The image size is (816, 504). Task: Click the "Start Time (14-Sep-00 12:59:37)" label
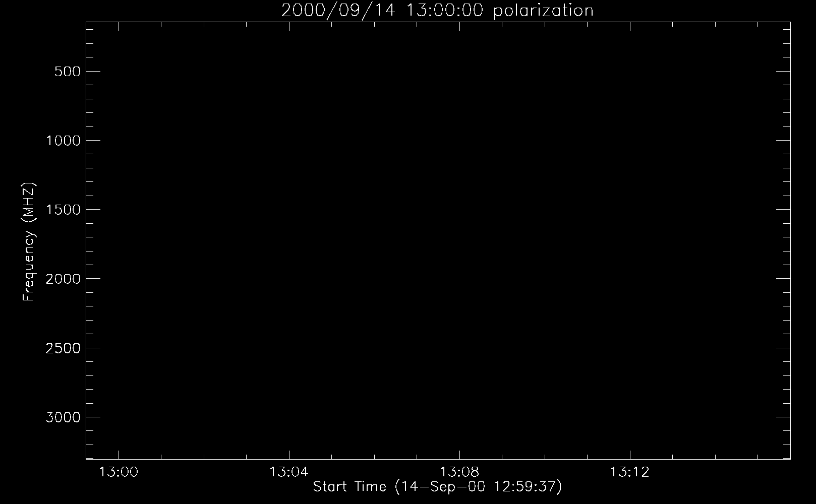[x=437, y=487]
